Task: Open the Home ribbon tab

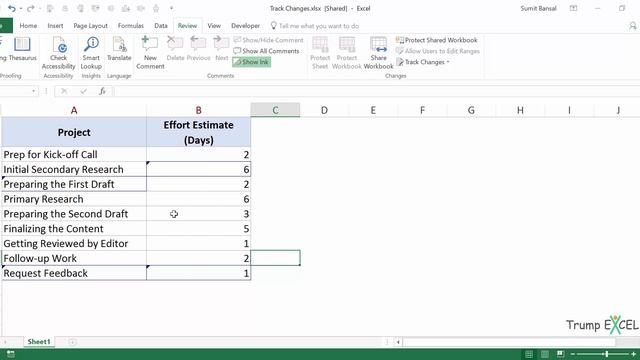Action: click(28, 26)
